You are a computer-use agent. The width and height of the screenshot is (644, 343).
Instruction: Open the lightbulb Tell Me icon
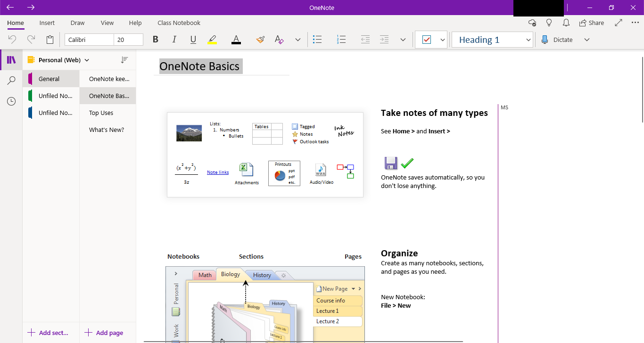coord(549,23)
